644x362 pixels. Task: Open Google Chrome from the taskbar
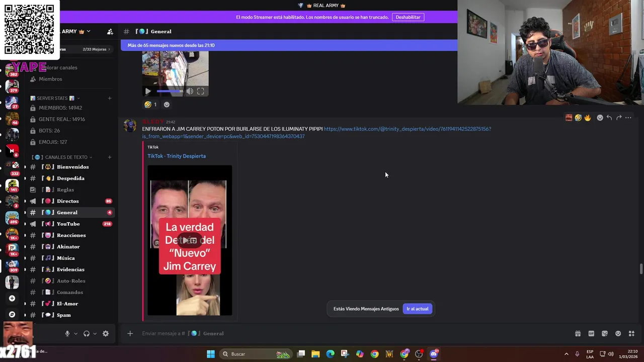[374, 354]
